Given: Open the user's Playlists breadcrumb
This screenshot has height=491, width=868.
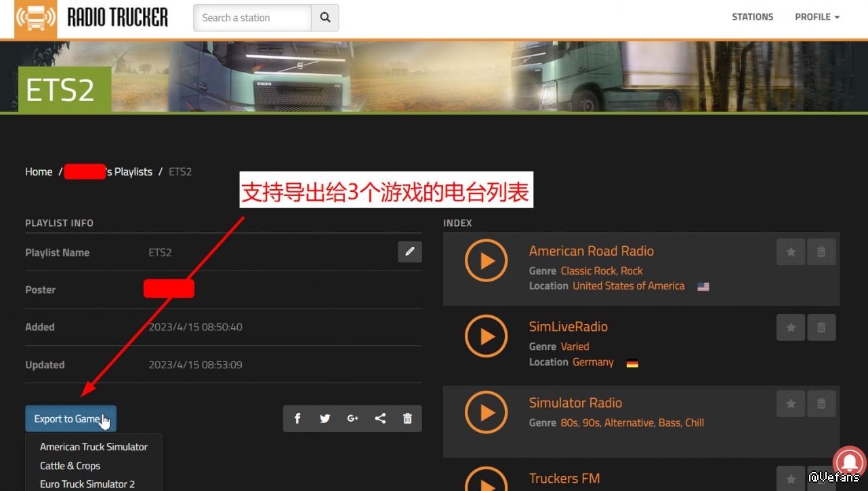Looking at the screenshot, I should click(x=108, y=172).
